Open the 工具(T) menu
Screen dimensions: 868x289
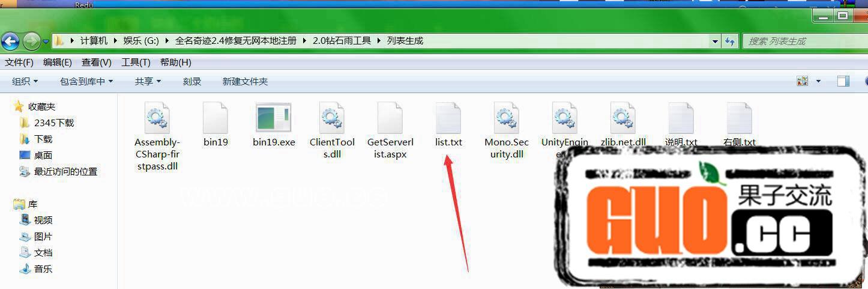click(x=136, y=62)
